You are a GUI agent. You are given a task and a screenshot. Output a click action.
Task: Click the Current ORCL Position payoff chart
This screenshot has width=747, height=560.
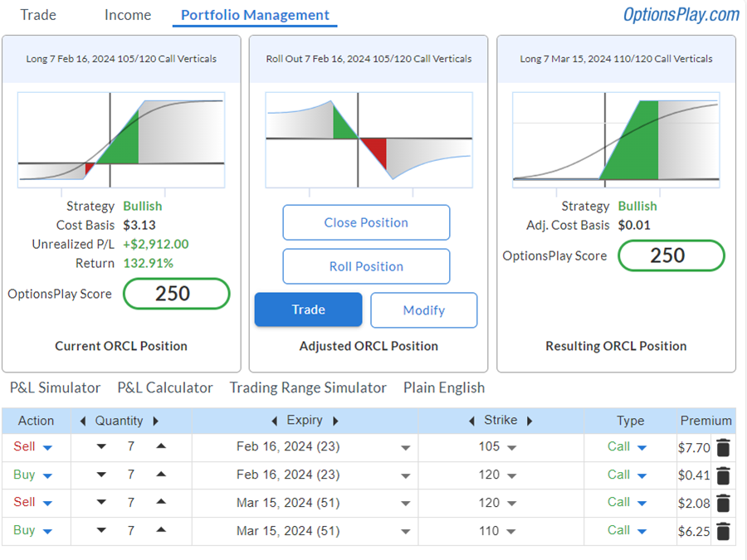coord(121,140)
